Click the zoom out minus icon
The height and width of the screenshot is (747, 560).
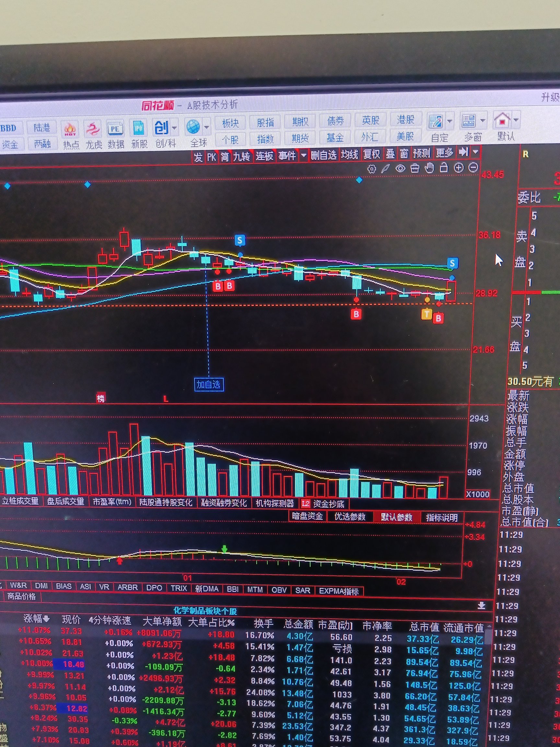[473, 167]
